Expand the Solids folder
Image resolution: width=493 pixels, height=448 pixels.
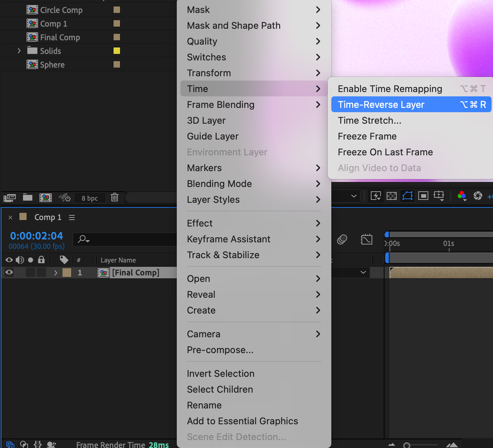pyautogui.click(x=19, y=51)
